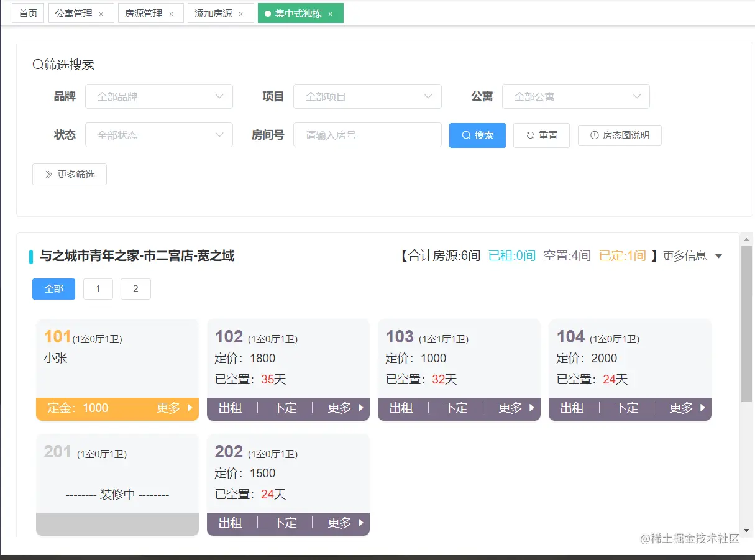Focus the 房间号 room number input
This screenshot has width=755, height=560.
coord(367,135)
